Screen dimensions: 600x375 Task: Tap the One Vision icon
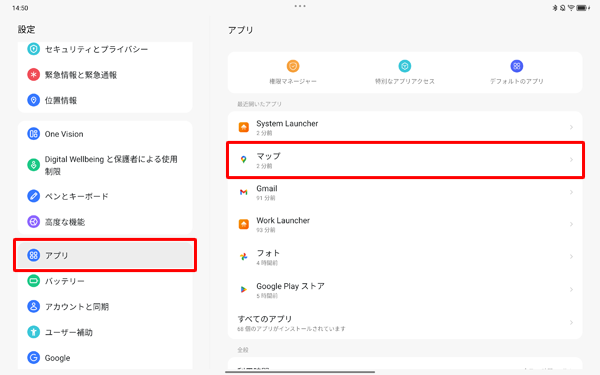pos(34,134)
